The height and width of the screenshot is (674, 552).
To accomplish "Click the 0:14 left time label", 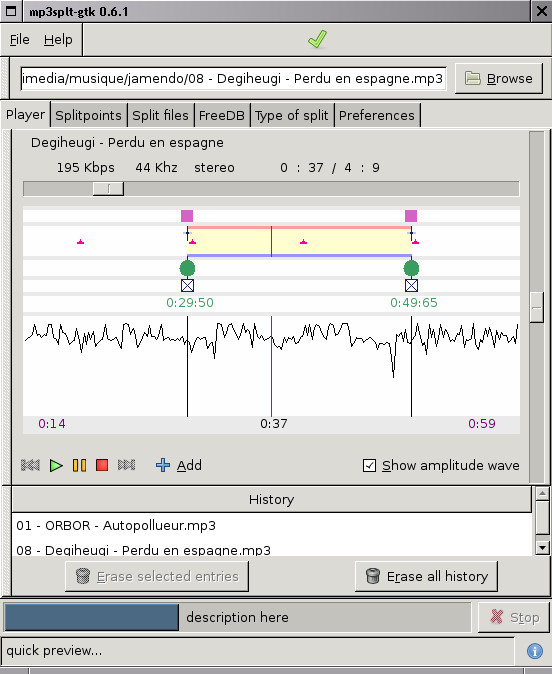I will coord(52,424).
